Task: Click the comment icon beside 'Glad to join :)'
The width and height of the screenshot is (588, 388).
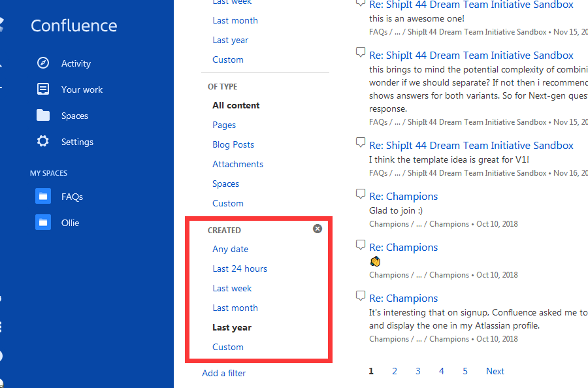Action: 361,194
